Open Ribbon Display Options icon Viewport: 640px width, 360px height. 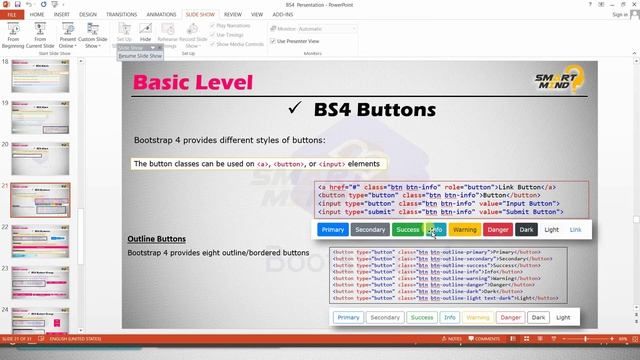pyautogui.click(x=601, y=4)
